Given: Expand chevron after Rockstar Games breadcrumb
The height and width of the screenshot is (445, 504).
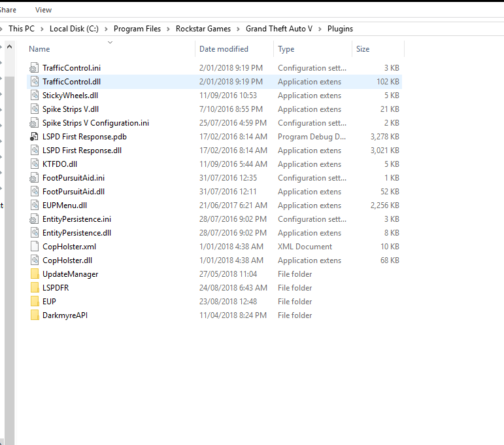Looking at the screenshot, I should coord(238,29).
